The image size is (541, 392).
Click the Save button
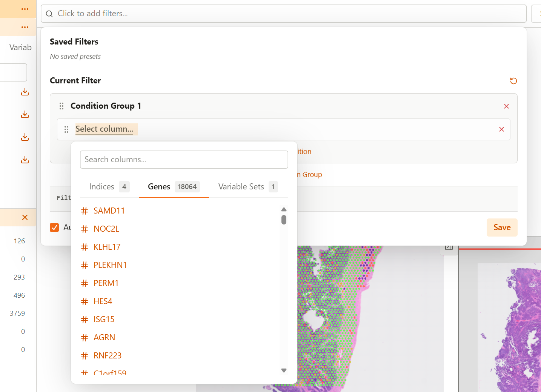[502, 228]
